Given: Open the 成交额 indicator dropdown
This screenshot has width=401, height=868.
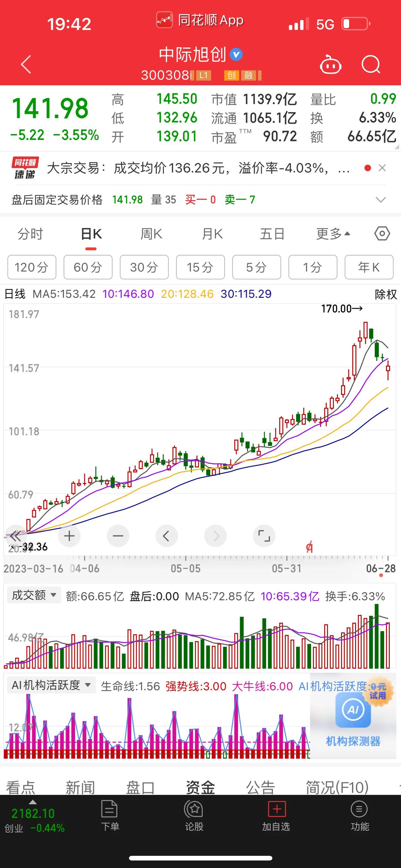Looking at the screenshot, I should pos(34,595).
